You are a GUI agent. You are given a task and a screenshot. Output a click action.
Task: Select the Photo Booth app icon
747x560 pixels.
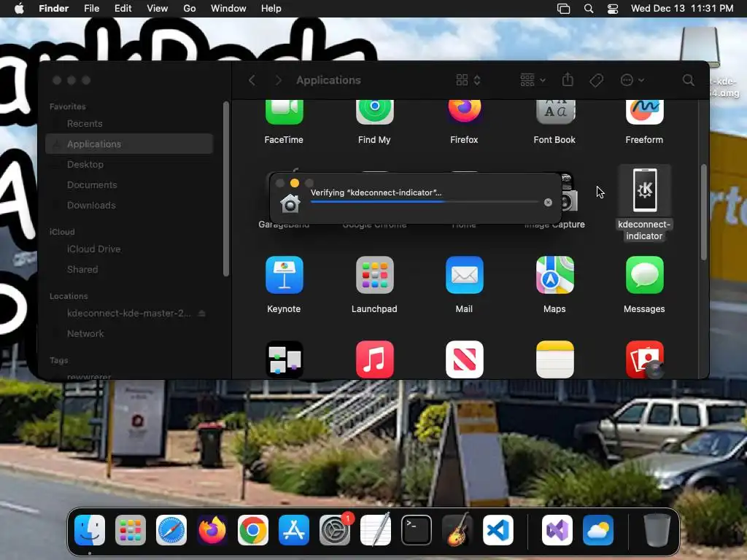pos(645,359)
